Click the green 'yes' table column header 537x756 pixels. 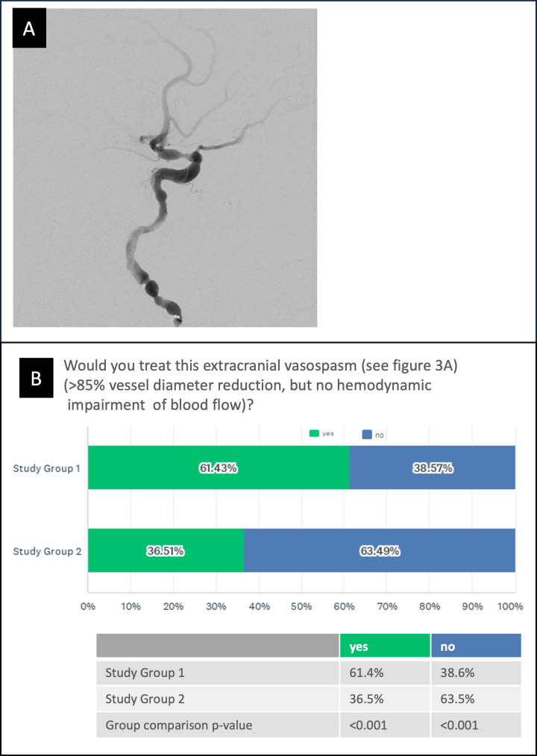[x=385, y=646]
